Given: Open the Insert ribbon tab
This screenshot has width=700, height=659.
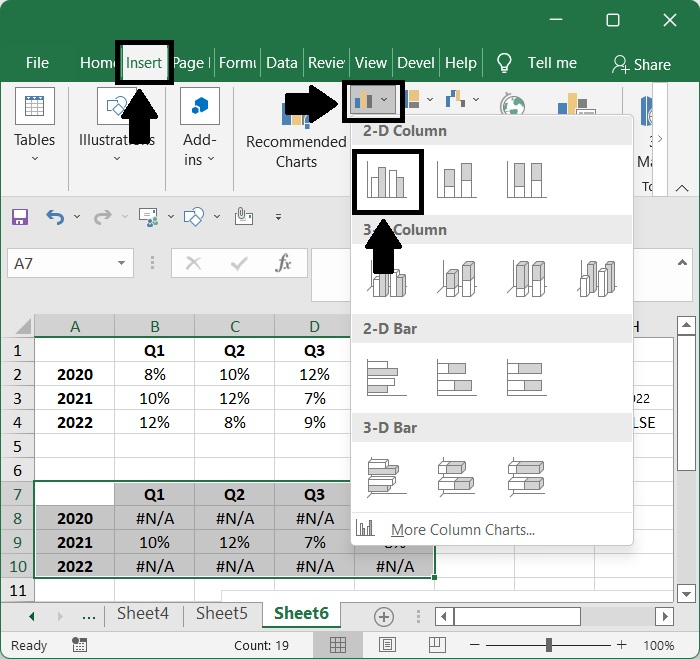Looking at the screenshot, I should tap(144, 62).
